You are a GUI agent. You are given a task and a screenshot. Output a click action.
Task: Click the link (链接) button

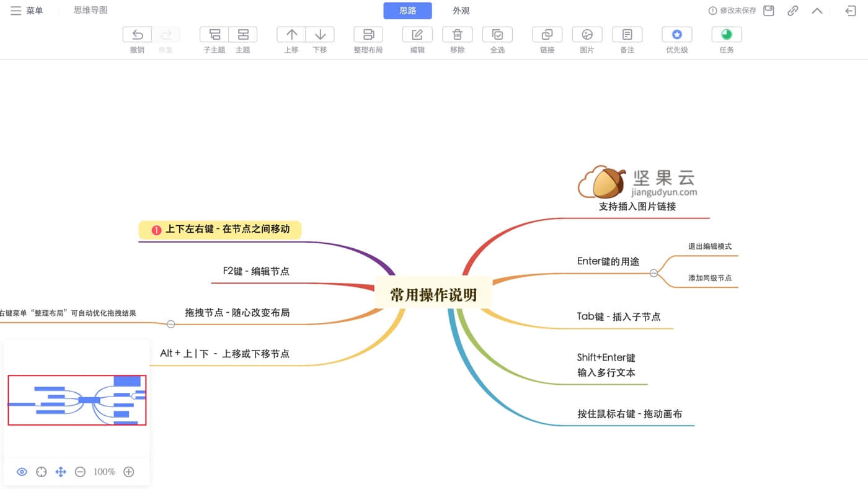tap(547, 35)
